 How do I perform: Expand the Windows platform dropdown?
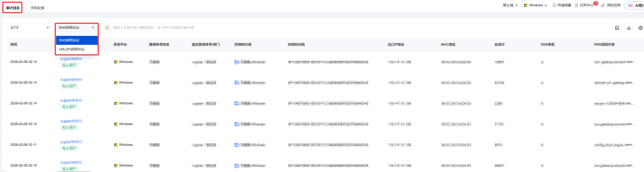536,5
